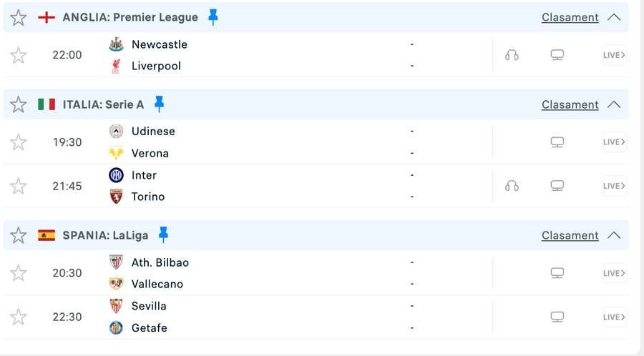This screenshot has width=644, height=356.
Task: Collapse the Serie A section
Action: tap(613, 104)
